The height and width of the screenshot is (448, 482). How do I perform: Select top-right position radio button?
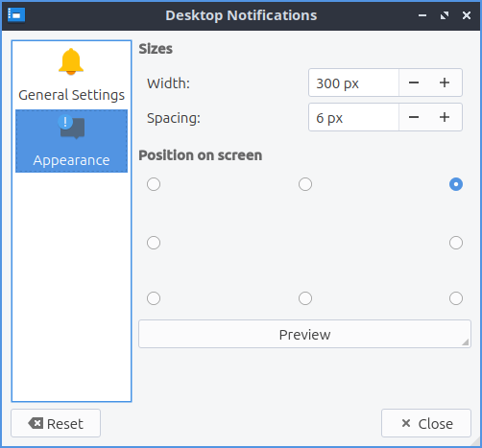tap(456, 184)
